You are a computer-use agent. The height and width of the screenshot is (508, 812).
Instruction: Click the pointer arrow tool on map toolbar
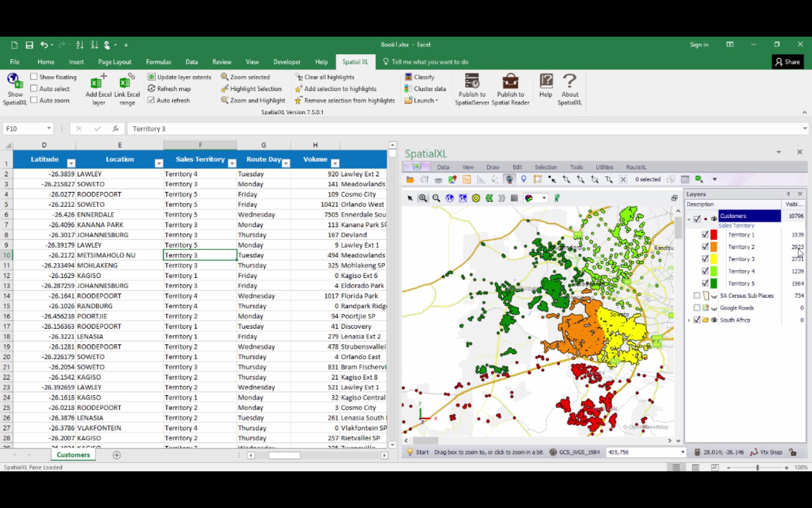click(x=410, y=198)
